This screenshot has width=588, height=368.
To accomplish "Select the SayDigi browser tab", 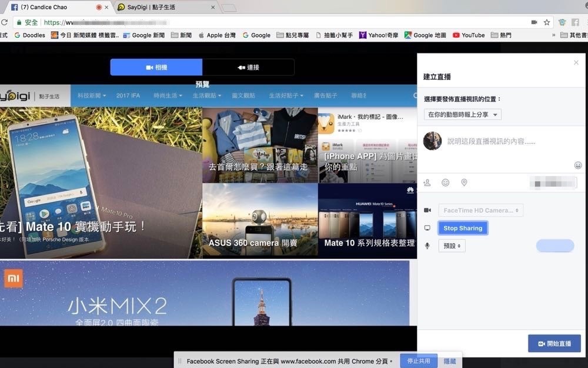I will coord(159,8).
